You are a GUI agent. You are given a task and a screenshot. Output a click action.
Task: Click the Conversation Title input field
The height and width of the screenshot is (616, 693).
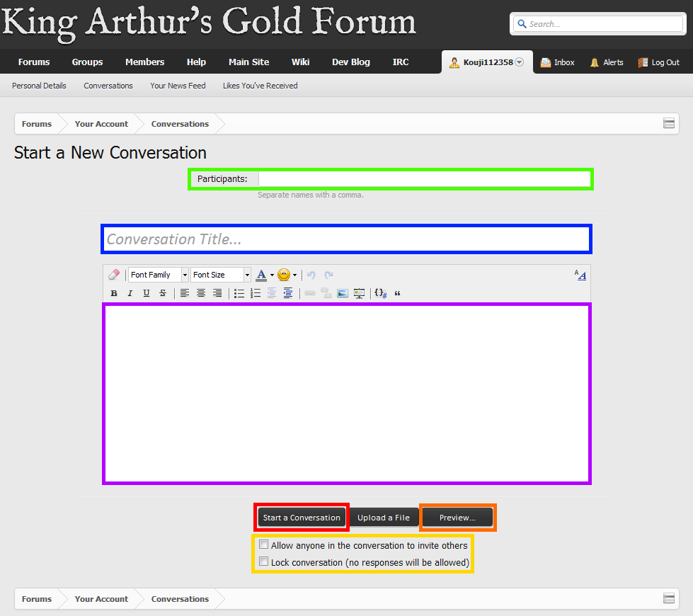point(346,239)
